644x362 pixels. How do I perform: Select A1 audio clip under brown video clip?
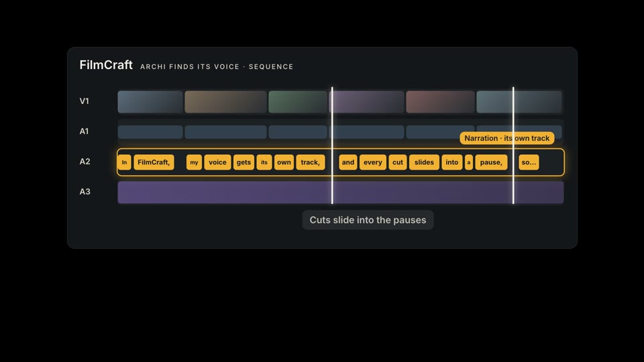(225, 132)
